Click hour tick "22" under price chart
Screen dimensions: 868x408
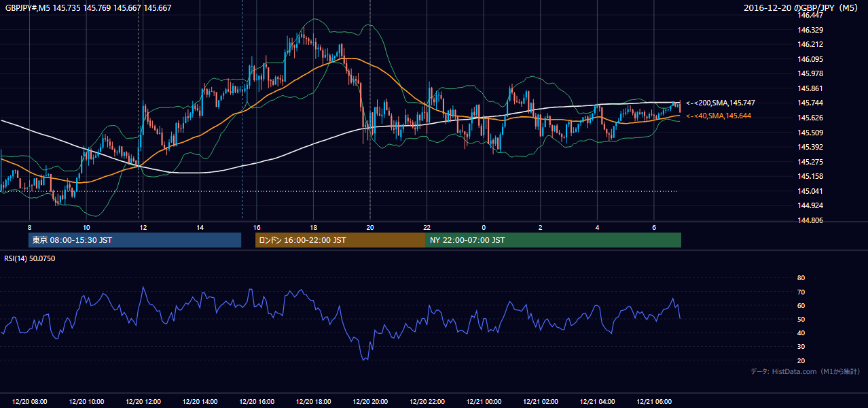pos(427,227)
